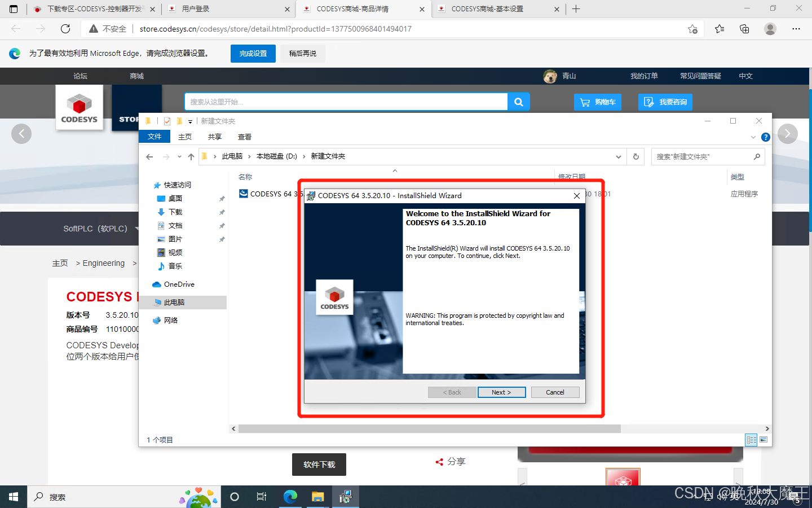Open the 文件 ribbon tab in Explorer

[155, 137]
